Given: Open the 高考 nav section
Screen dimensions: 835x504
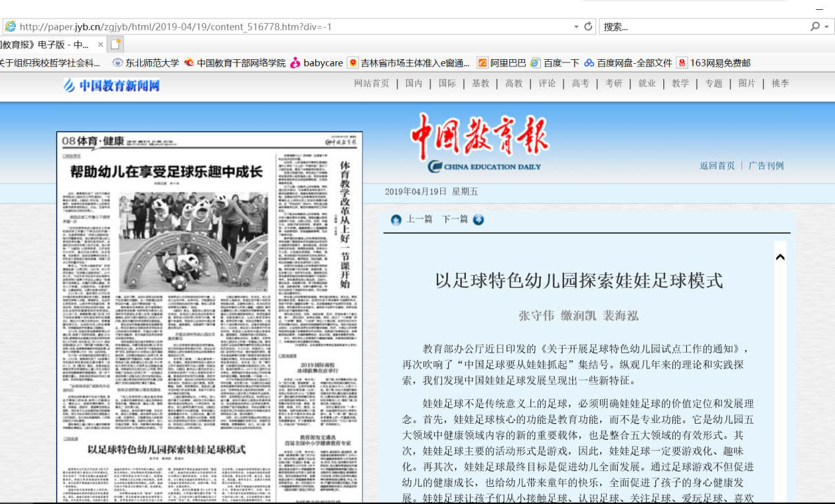Looking at the screenshot, I should click(x=580, y=84).
